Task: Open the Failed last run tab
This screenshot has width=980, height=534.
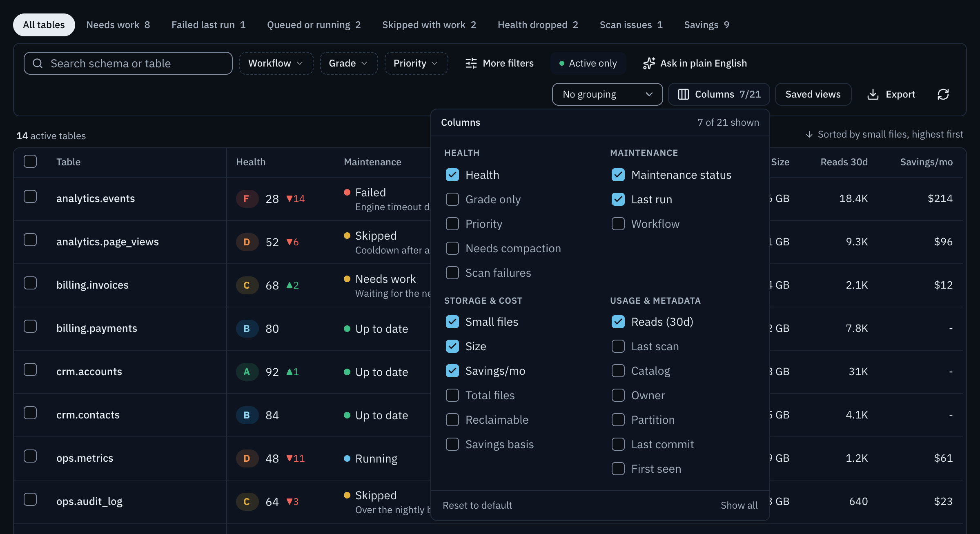Action: point(209,25)
